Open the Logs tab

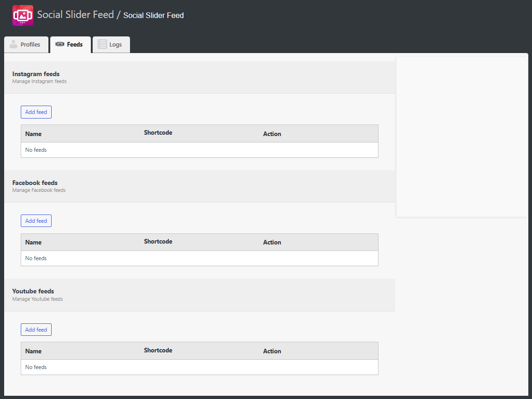tap(116, 44)
